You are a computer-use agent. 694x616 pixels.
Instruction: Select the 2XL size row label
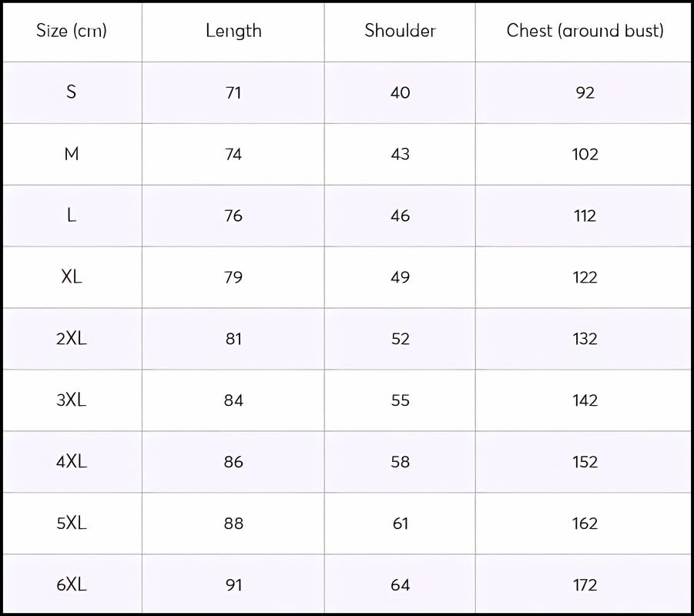72,339
